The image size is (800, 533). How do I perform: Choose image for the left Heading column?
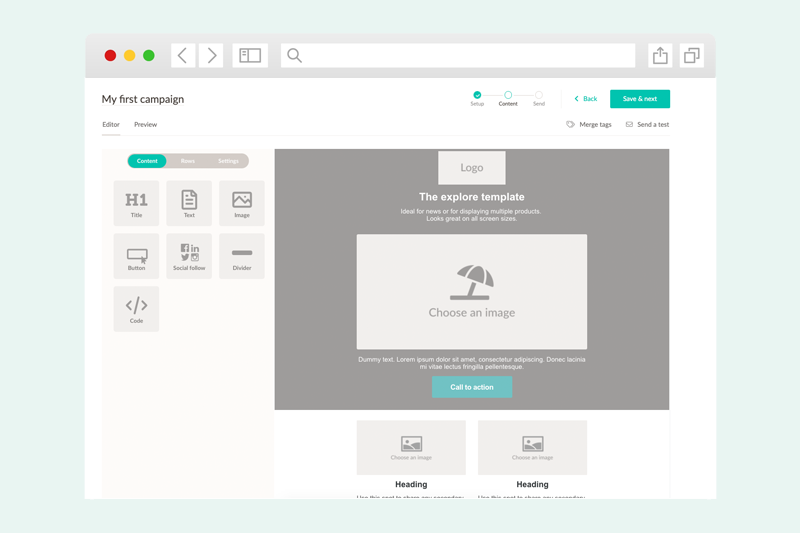411,447
